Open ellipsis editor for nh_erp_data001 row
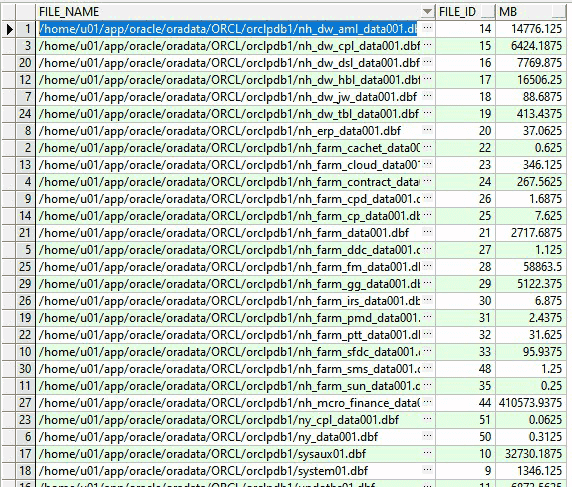The width and height of the screenshot is (572, 487). click(428, 131)
